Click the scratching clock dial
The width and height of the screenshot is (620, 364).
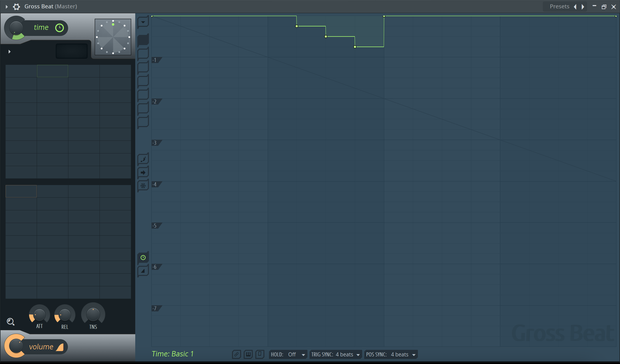(113, 37)
